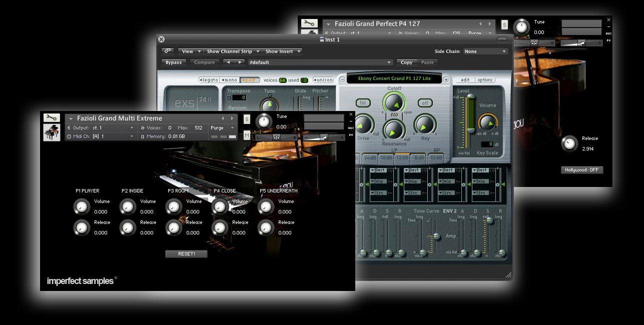Click the PV label in Multi Extreme window
644x325 pixels.
click(x=351, y=135)
